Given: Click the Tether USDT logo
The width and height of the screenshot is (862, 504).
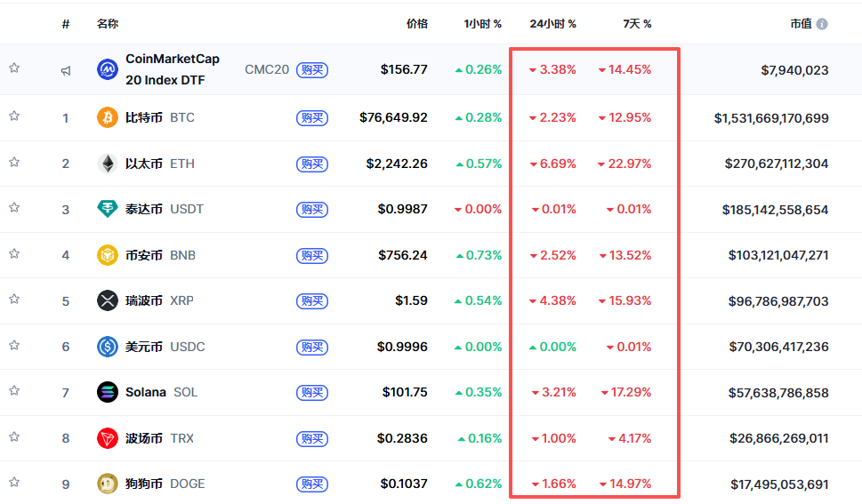Looking at the screenshot, I should coord(107,210).
